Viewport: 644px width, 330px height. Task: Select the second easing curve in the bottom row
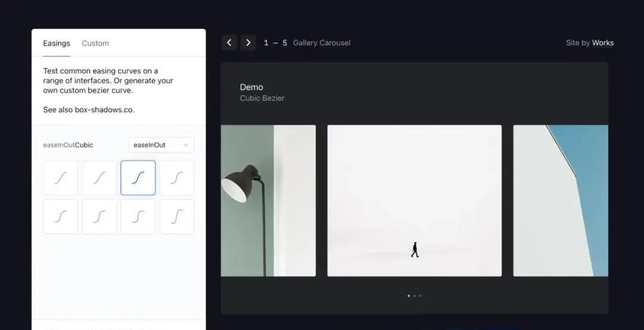[x=100, y=217]
